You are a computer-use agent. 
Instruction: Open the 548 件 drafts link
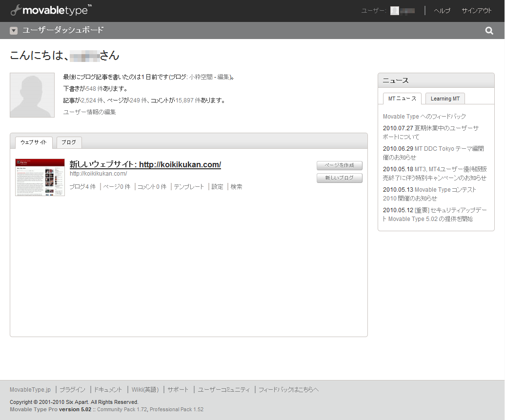pos(94,89)
